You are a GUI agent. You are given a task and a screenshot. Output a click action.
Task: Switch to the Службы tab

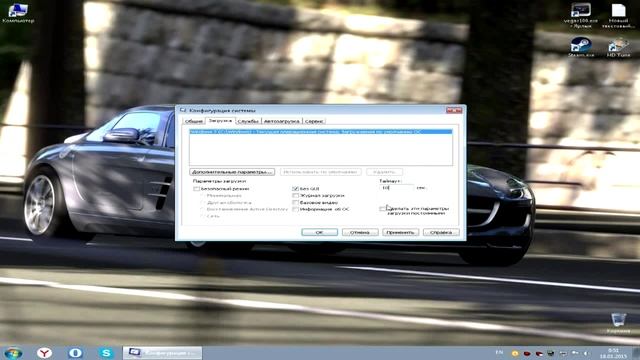pyautogui.click(x=248, y=121)
